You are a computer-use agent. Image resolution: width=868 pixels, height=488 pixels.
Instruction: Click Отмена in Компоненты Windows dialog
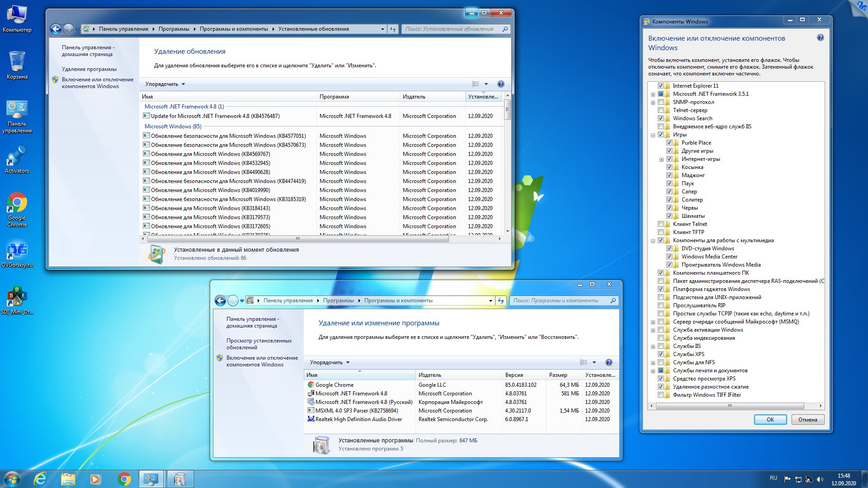807,420
